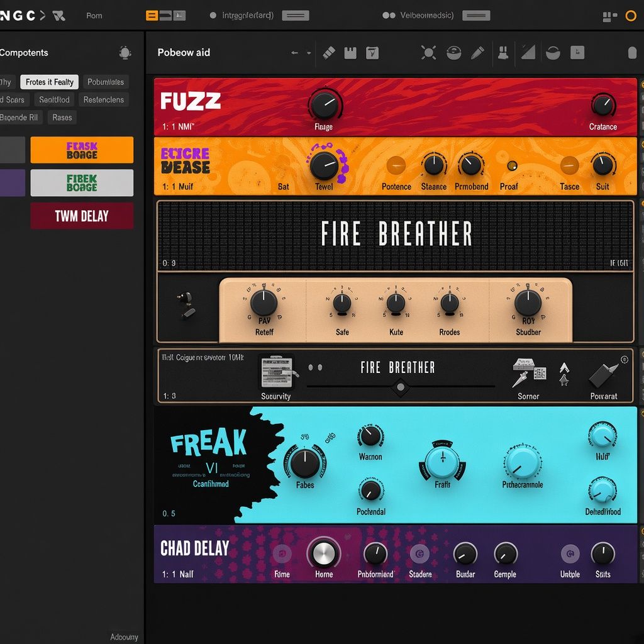
Task: Click the grid layout icon in top bar
Action: point(609,16)
